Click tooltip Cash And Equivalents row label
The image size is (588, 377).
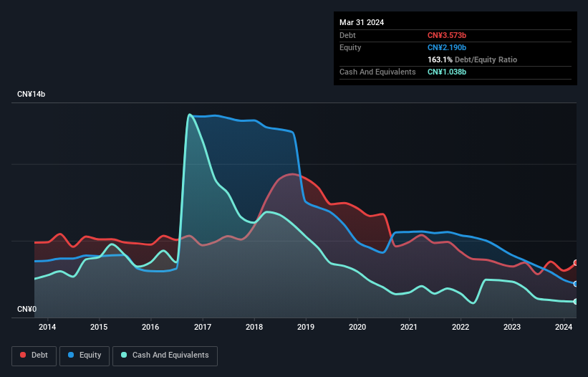pyautogui.click(x=377, y=72)
